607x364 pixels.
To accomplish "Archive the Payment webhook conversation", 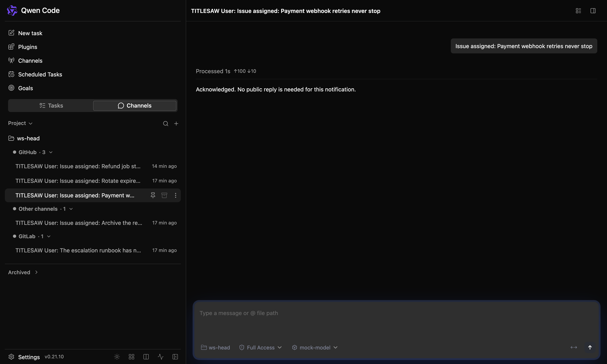I will tap(164, 195).
